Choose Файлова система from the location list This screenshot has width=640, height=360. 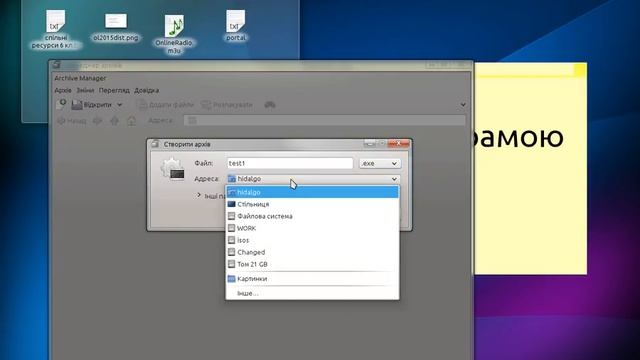pos(312,216)
